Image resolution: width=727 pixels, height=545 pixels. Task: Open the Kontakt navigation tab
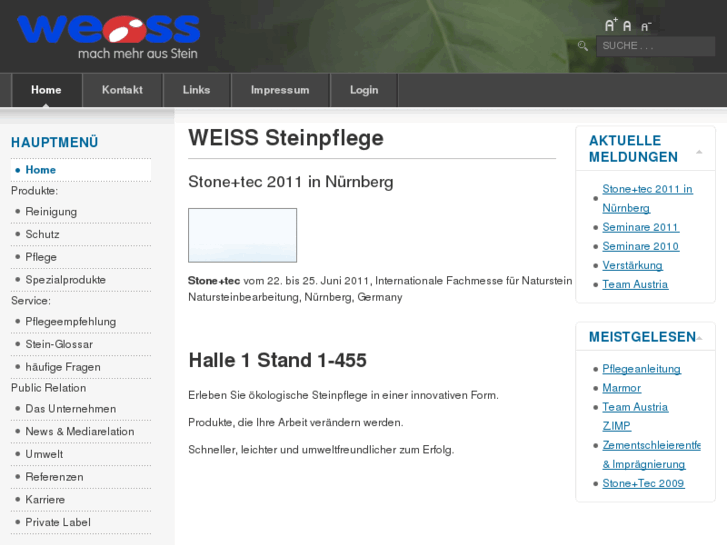(x=122, y=90)
